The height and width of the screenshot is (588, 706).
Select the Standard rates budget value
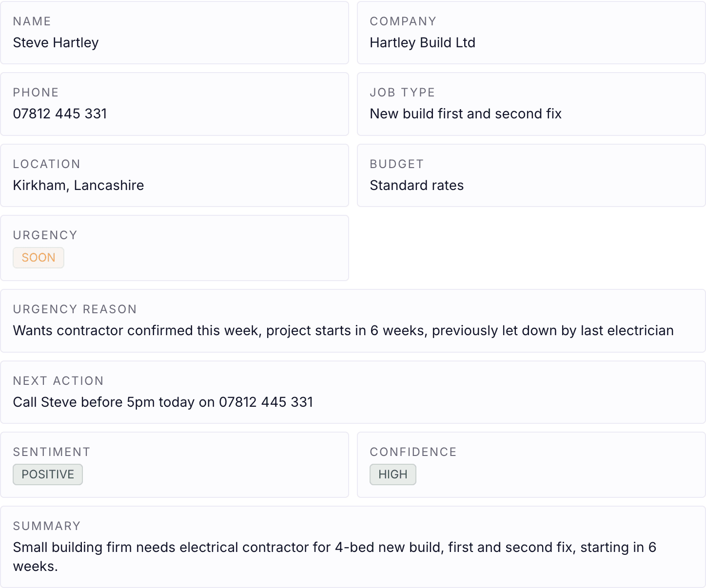(x=417, y=186)
